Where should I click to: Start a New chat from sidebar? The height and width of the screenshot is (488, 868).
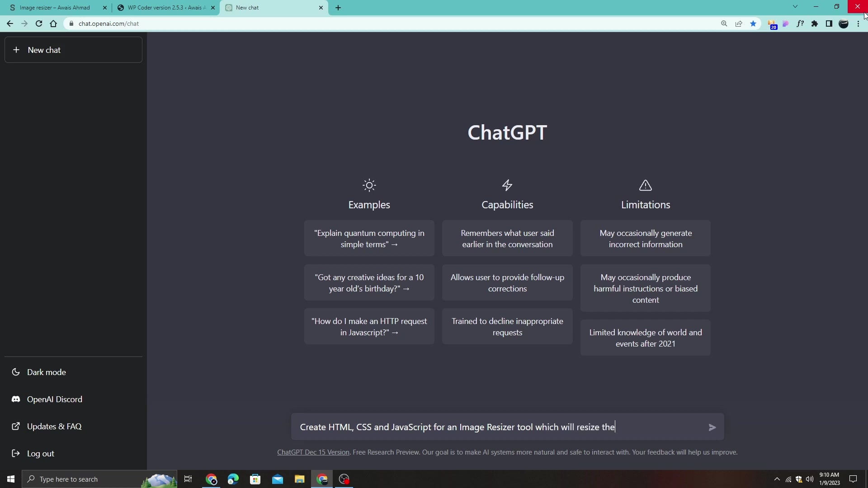(x=73, y=50)
